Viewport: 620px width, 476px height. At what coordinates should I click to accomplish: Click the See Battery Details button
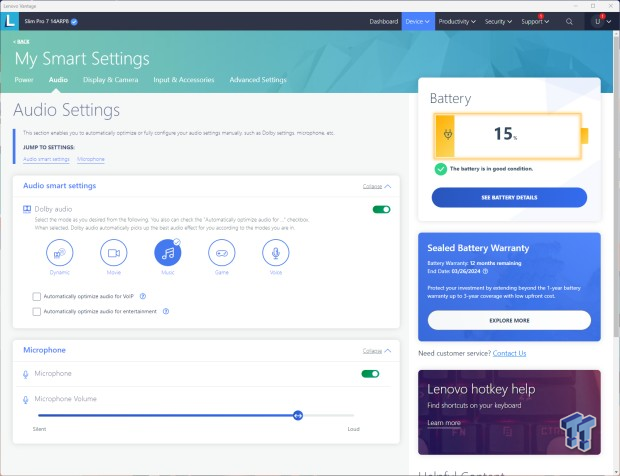point(509,197)
